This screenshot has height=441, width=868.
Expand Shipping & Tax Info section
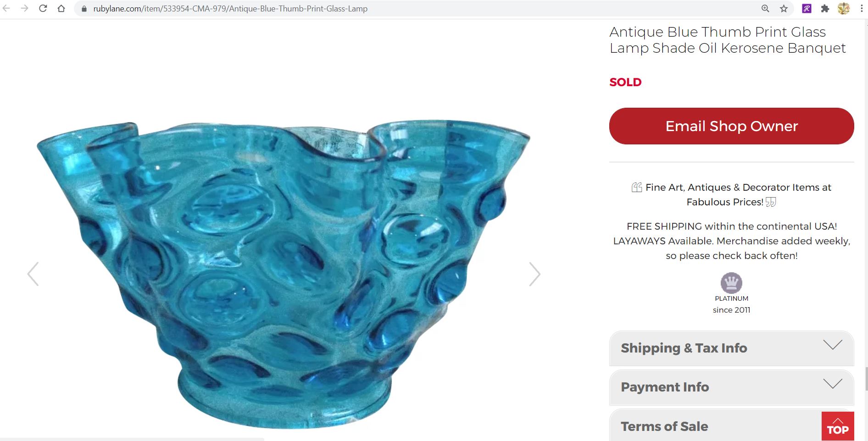point(731,348)
